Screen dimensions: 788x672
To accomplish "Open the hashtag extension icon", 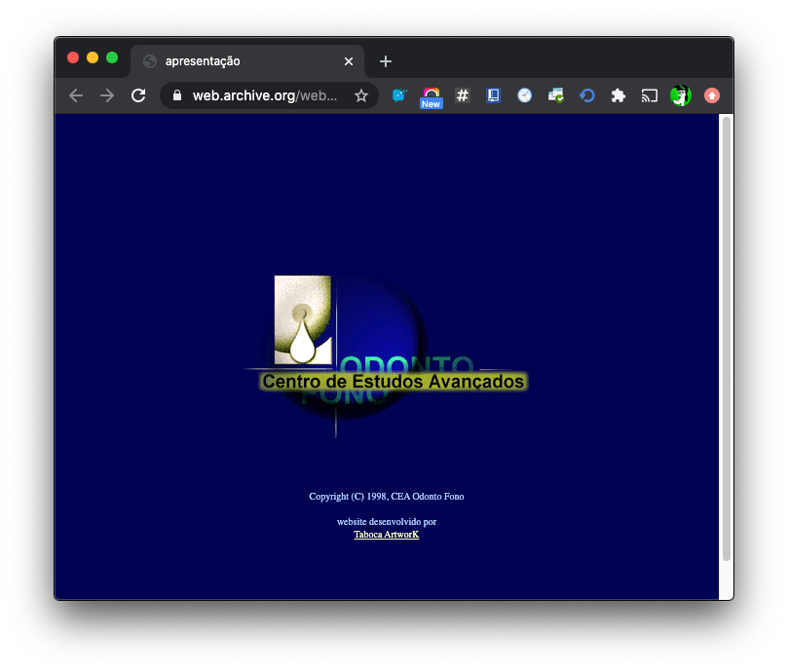I will pyautogui.click(x=463, y=95).
